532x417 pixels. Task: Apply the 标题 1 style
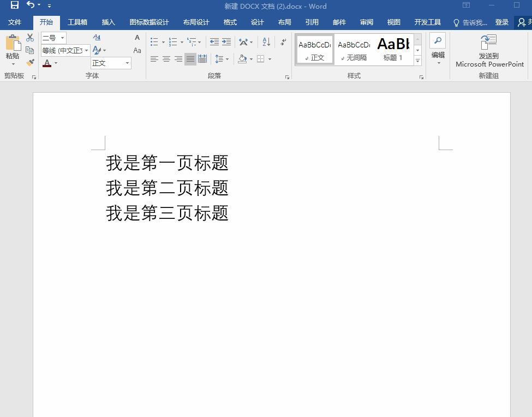tap(392, 48)
